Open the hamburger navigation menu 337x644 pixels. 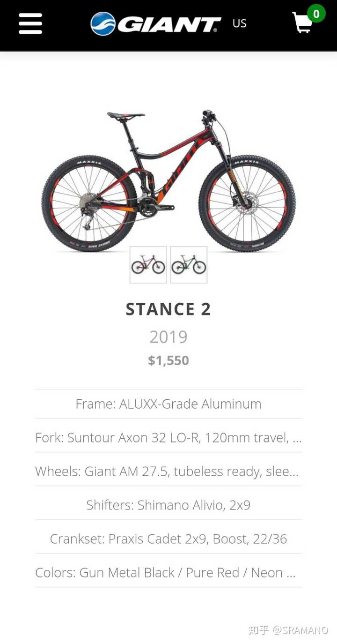pos(30,23)
